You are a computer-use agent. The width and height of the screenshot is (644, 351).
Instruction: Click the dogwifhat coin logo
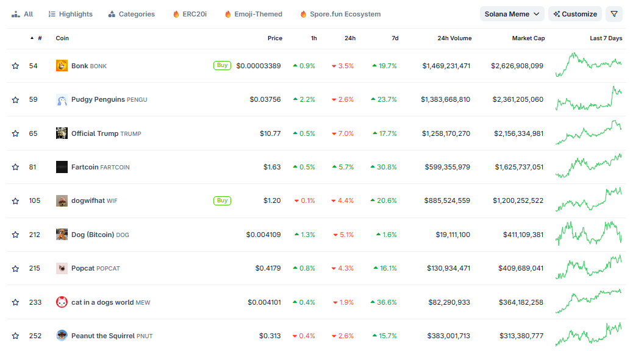click(62, 200)
